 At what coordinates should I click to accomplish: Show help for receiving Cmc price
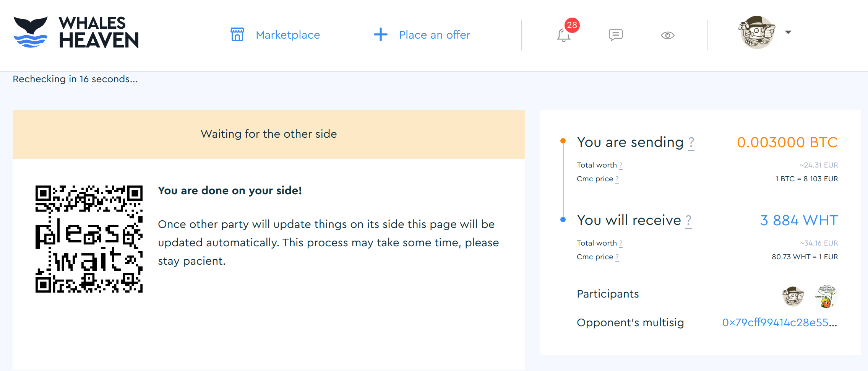617,257
